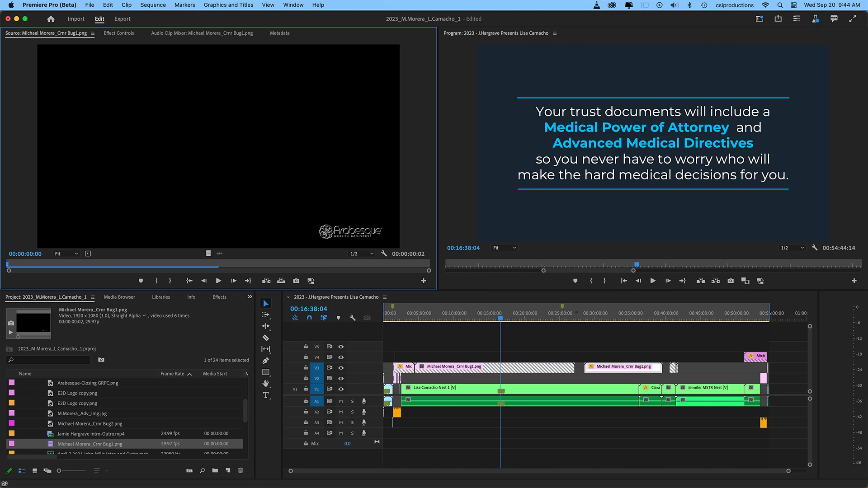Select Jamie Hargrave intro-Outro.mp4 in project
Image resolution: width=868 pixels, height=488 pixels.
pos(91,434)
